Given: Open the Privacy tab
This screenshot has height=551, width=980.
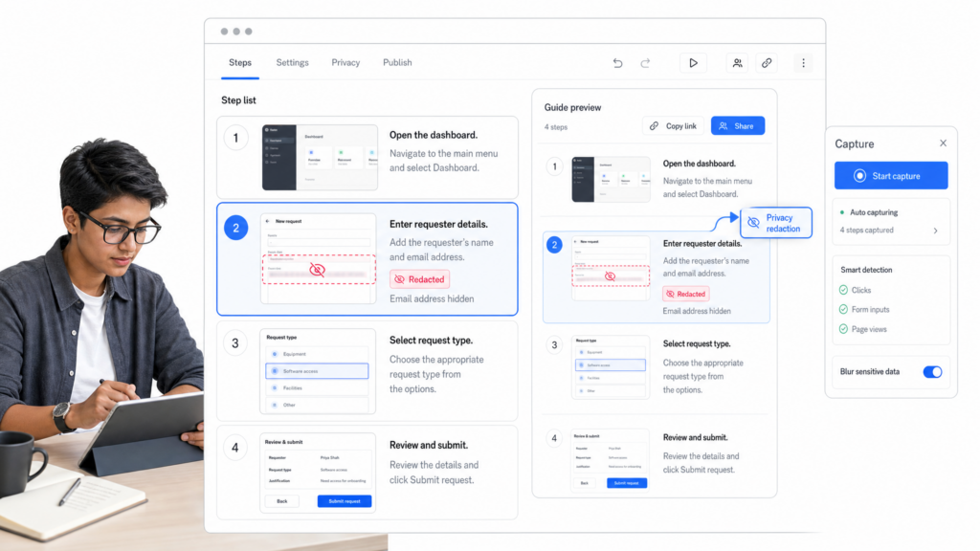Looking at the screenshot, I should [345, 62].
